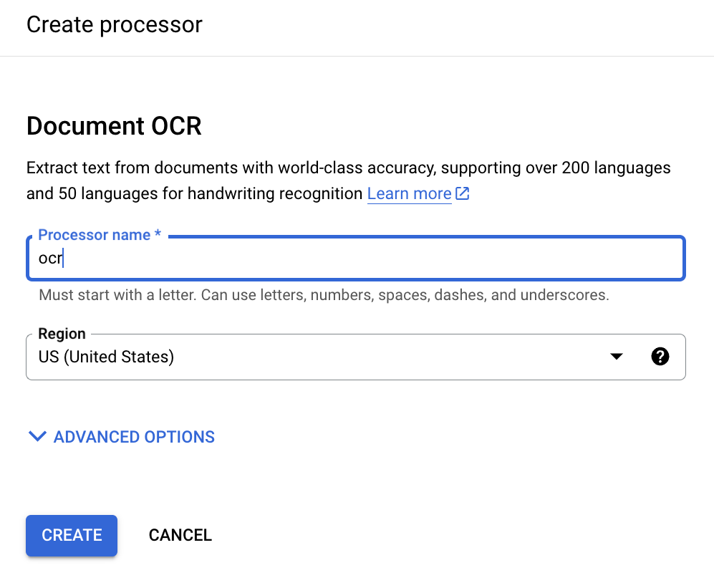This screenshot has height=588, width=714.
Task: Click the "Document OCR" heading
Action: [x=114, y=127]
